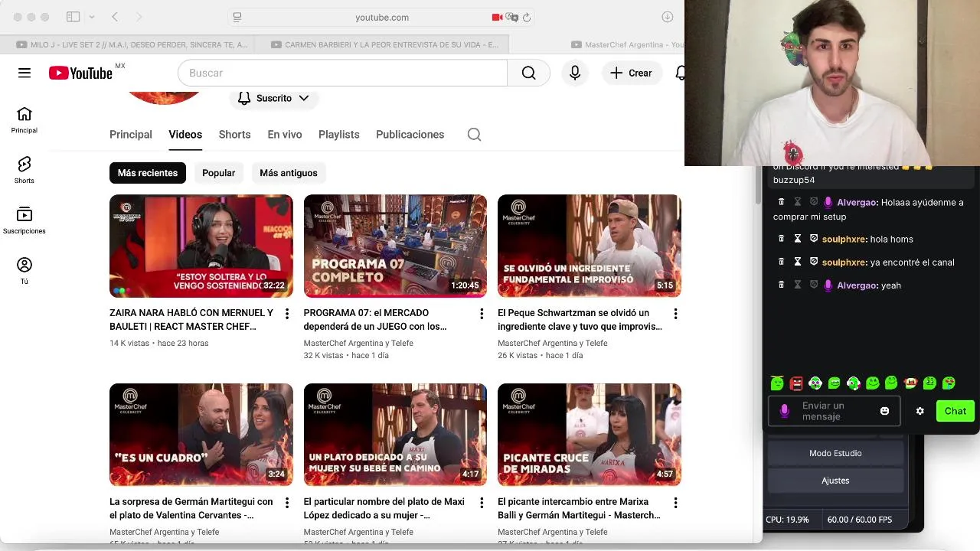Open chat settings gear icon

click(x=920, y=411)
